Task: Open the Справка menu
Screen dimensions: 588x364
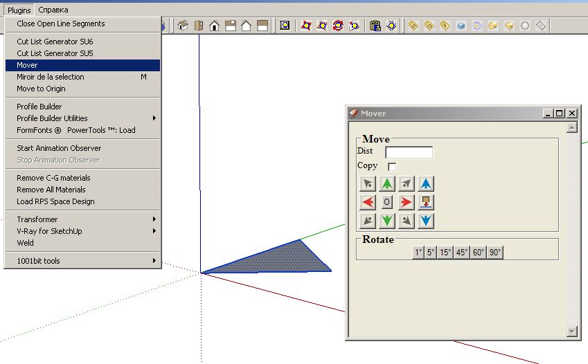Action: pyautogui.click(x=53, y=10)
